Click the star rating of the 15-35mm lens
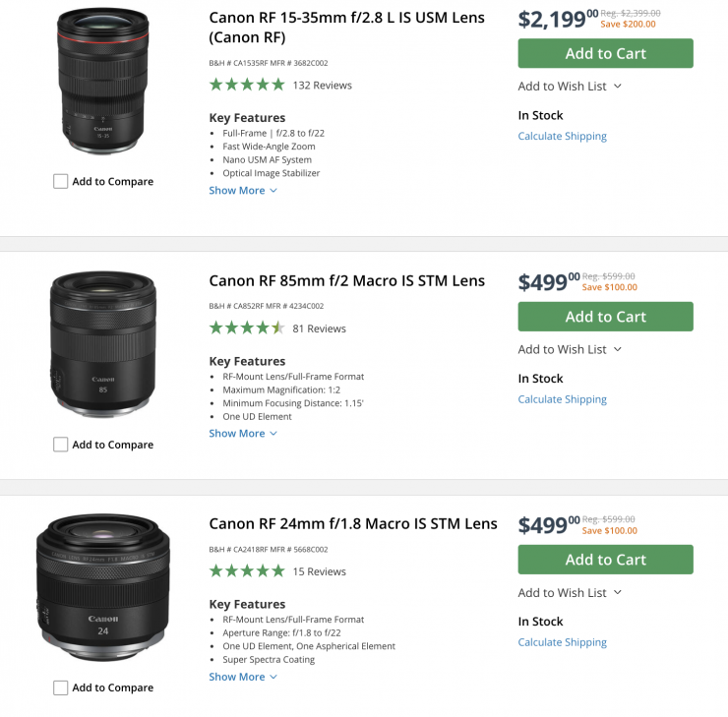Image resolution: width=728 pixels, height=717 pixels. (247, 86)
